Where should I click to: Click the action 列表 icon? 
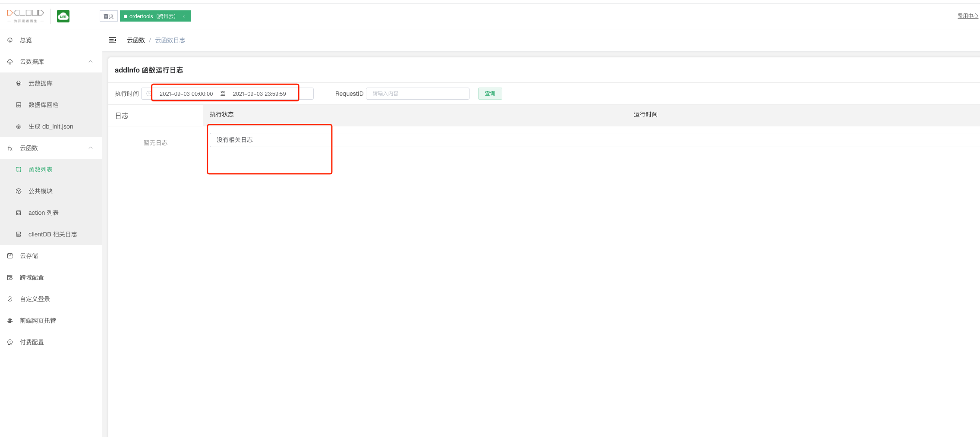(19, 213)
